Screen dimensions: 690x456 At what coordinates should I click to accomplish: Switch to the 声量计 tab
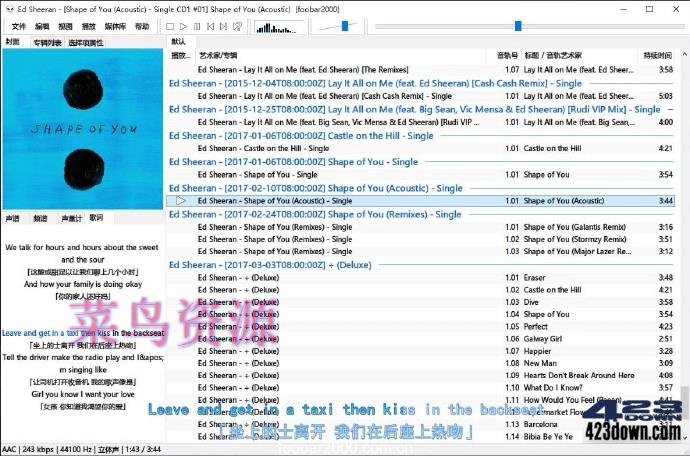71,218
